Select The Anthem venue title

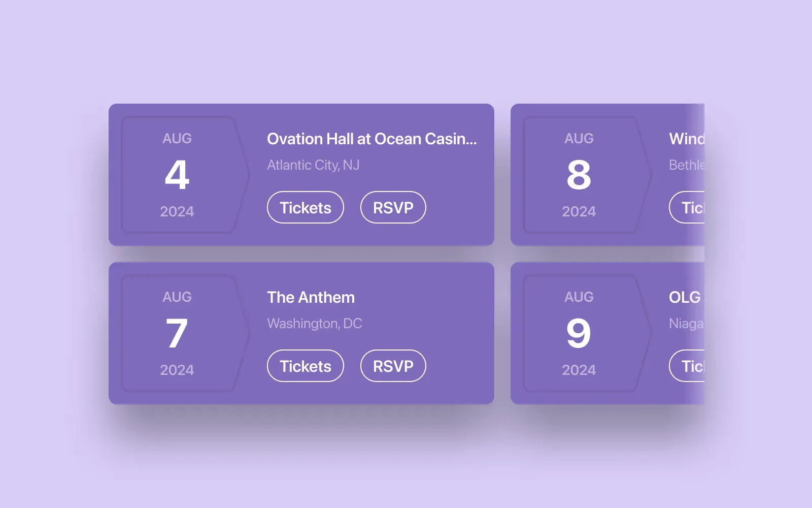(x=311, y=297)
